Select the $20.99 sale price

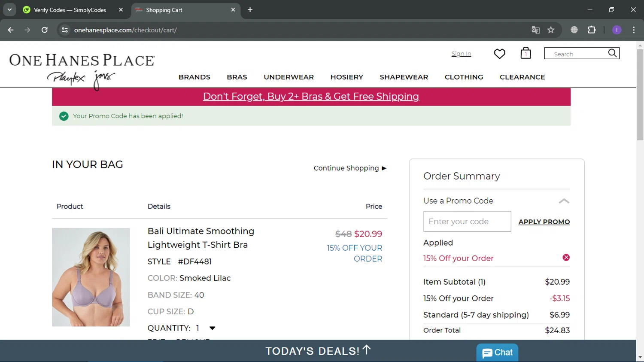pyautogui.click(x=368, y=234)
